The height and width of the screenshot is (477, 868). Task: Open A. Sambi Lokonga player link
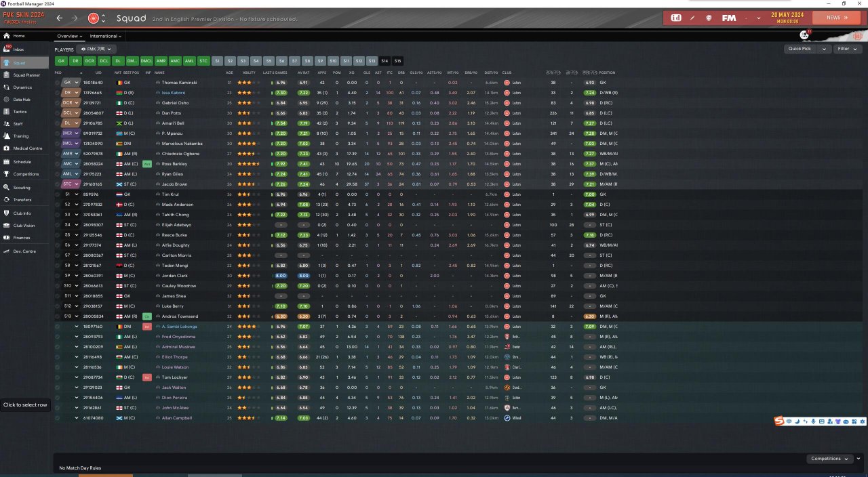point(179,327)
